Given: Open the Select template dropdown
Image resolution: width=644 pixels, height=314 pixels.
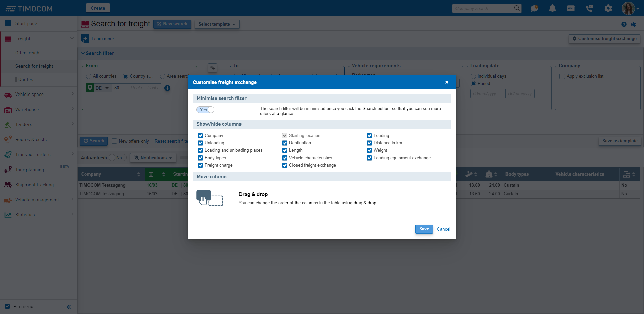Looking at the screenshot, I should tap(217, 24).
